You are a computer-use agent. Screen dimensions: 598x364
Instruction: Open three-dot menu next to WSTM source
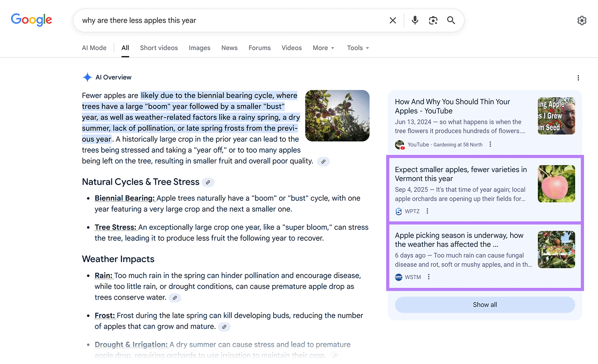coord(429,277)
